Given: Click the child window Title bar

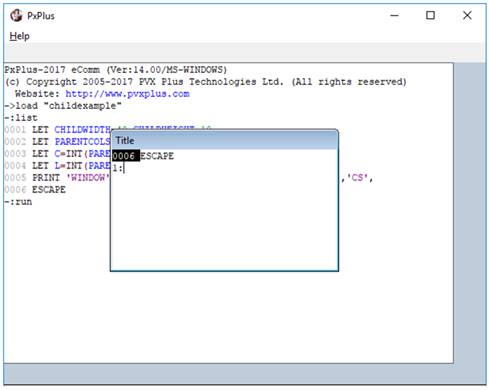Looking at the screenshot, I should (x=224, y=140).
